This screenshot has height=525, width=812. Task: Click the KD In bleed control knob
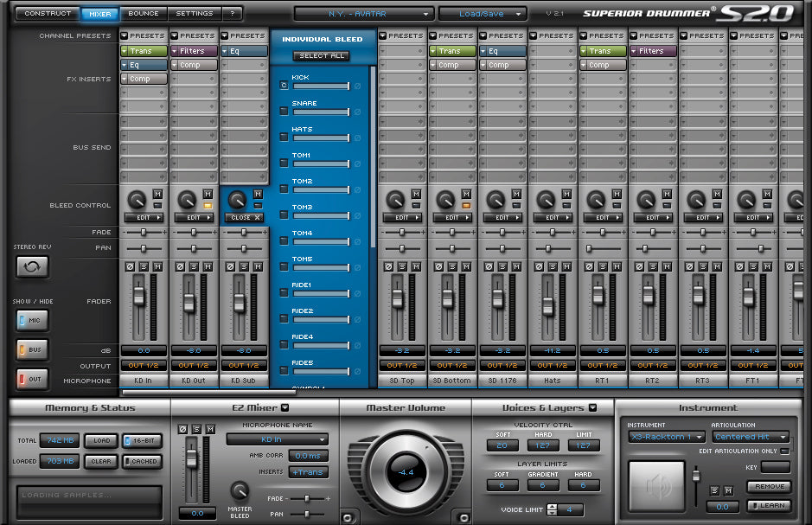click(135, 200)
